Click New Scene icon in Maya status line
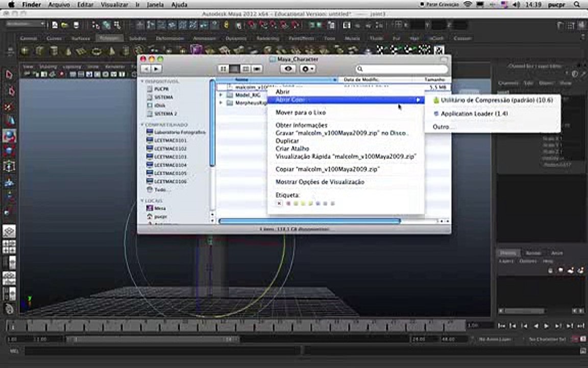 (x=55, y=25)
